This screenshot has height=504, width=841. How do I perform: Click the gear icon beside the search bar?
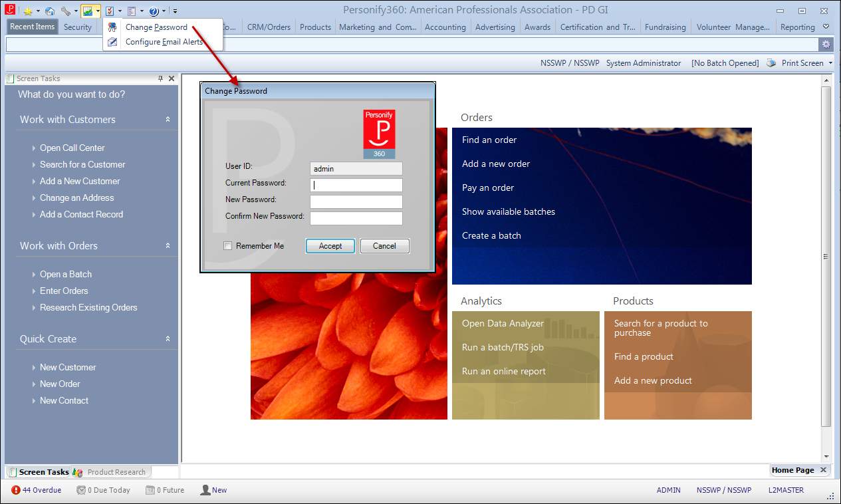pos(826,45)
